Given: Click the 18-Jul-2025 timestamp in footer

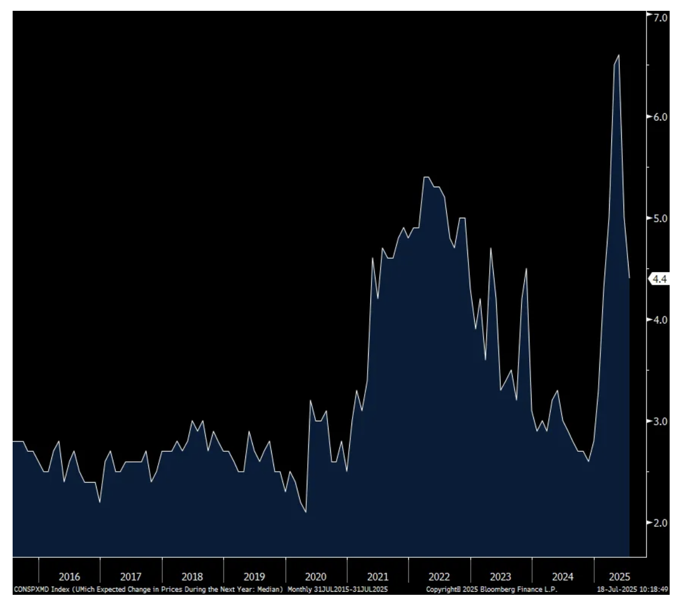Looking at the screenshot, I should pos(632,589).
